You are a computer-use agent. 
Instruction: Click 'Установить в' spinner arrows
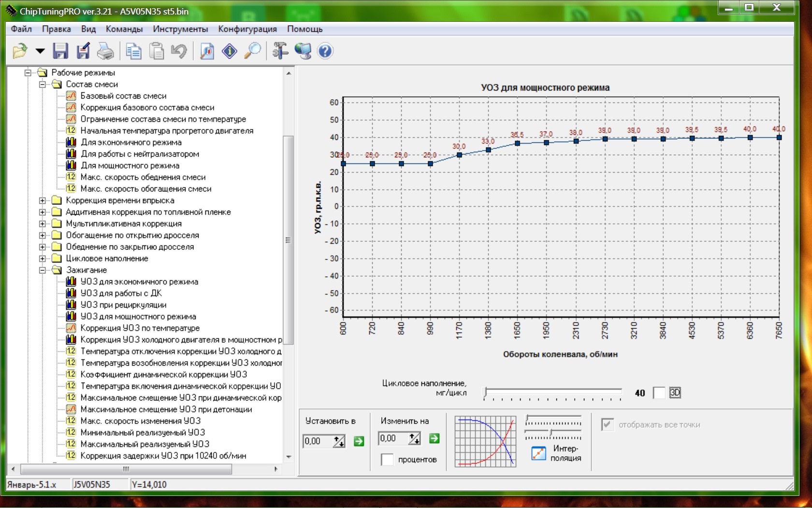(x=339, y=441)
